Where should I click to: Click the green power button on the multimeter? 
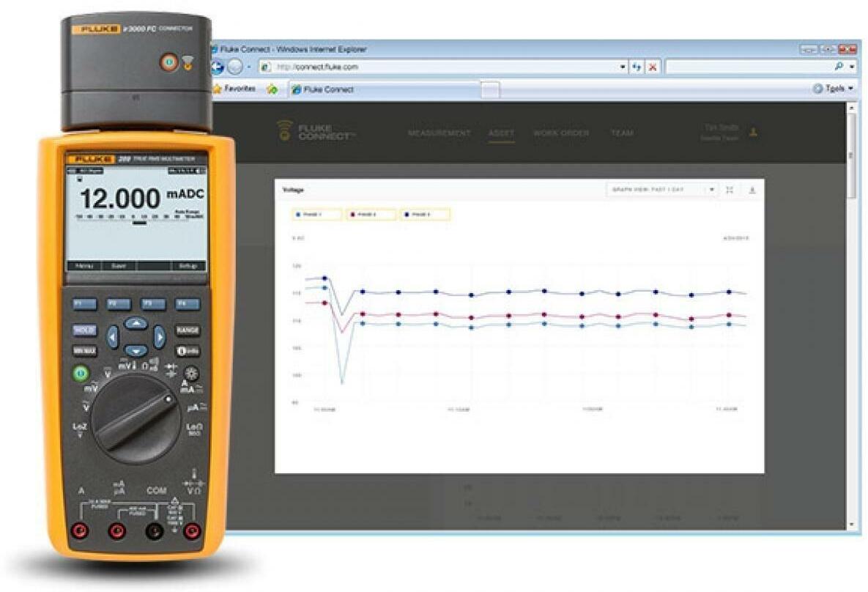[81, 373]
